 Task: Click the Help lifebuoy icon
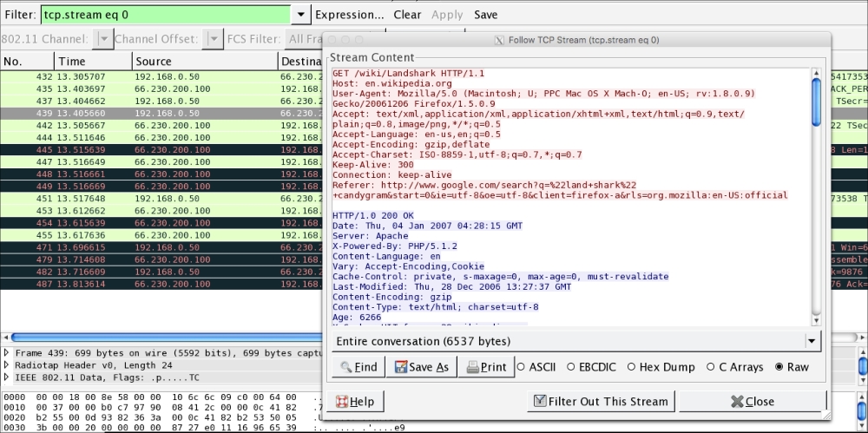pyautogui.click(x=342, y=402)
